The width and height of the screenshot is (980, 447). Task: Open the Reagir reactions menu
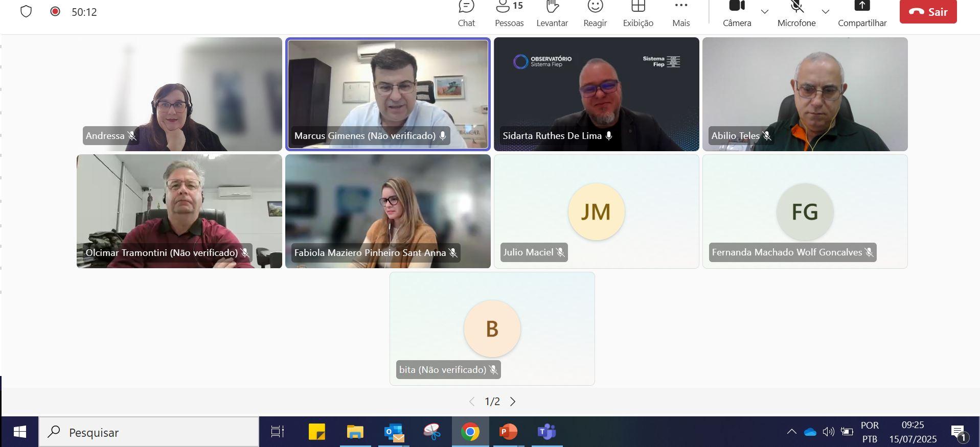click(595, 13)
